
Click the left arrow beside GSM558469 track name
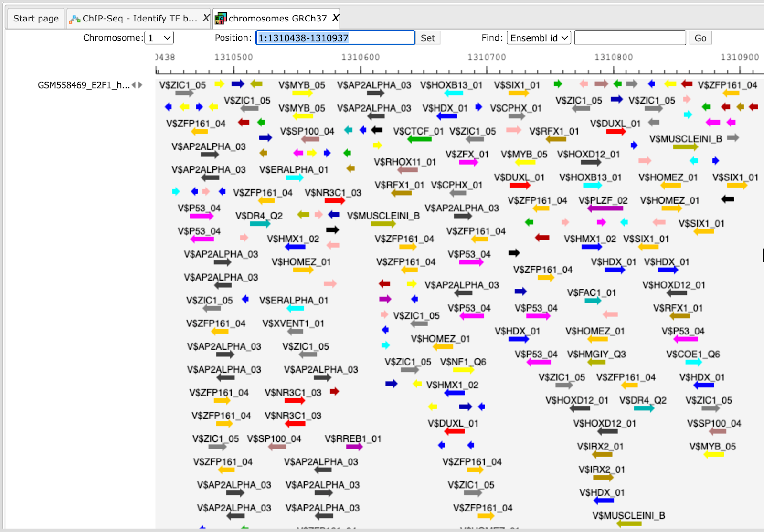click(x=134, y=85)
